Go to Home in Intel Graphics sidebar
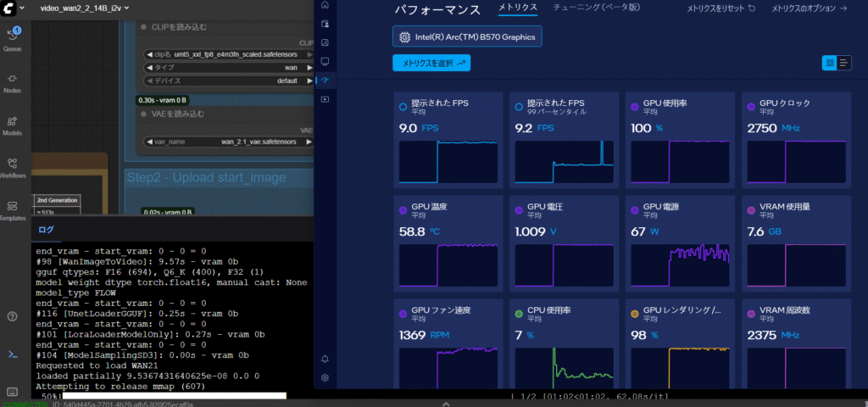The width and height of the screenshot is (868, 407). pos(325,5)
